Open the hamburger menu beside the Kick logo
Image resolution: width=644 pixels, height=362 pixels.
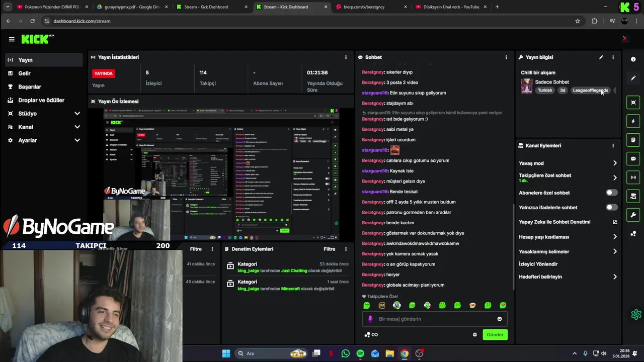pos(12,39)
